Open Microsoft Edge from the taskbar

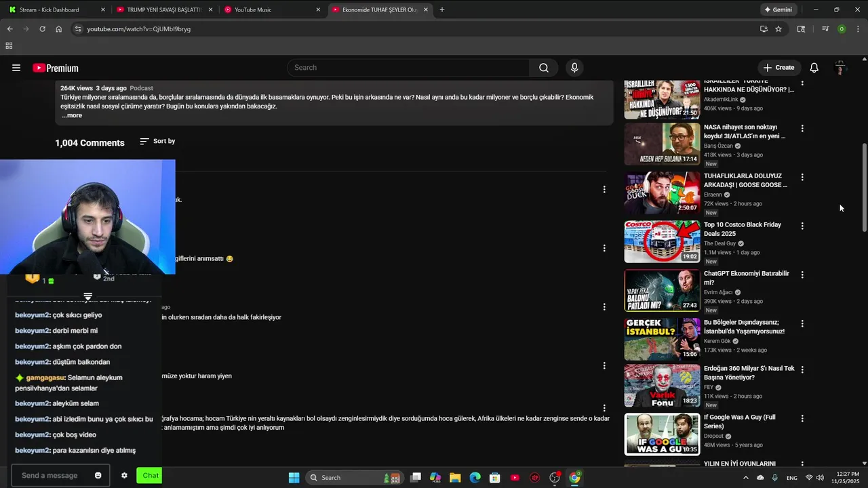tap(475, 478)
